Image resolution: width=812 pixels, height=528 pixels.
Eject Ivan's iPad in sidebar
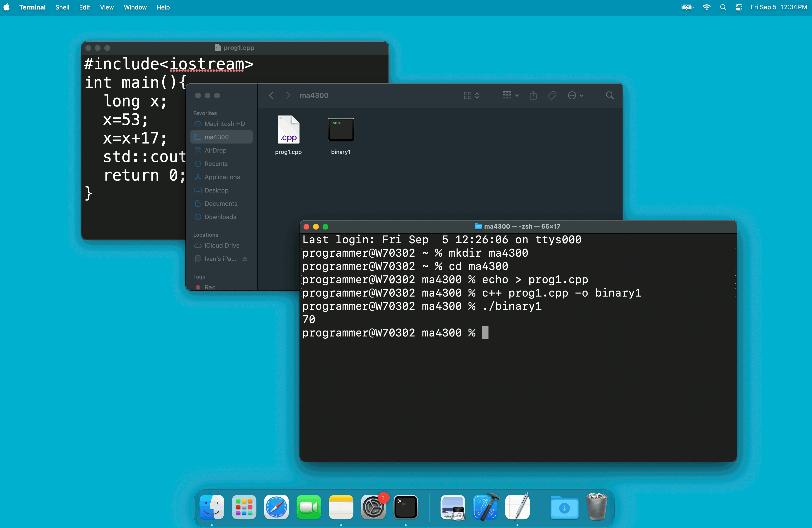click(245, 259)
